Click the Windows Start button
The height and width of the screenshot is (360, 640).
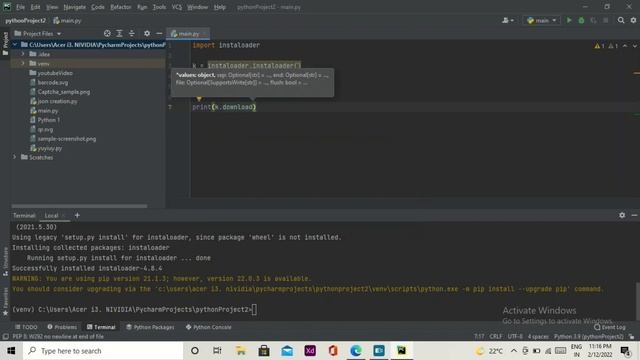click(11, 351)
